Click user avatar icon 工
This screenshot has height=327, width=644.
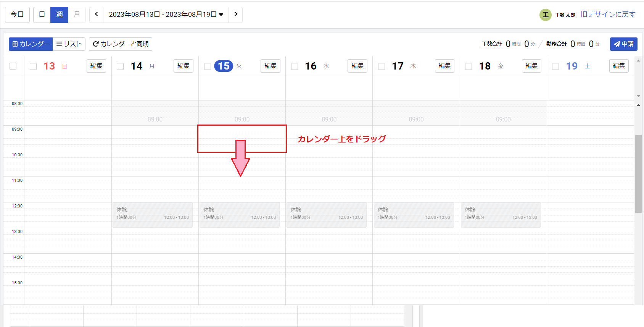pyautogui.click(x=545, y=15)
